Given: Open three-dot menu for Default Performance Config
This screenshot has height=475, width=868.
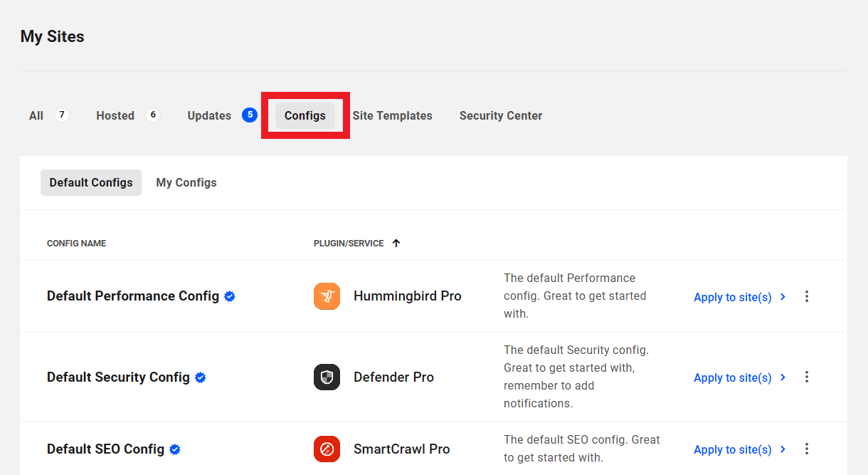Looking at the screenshot, I should point(806,296).
